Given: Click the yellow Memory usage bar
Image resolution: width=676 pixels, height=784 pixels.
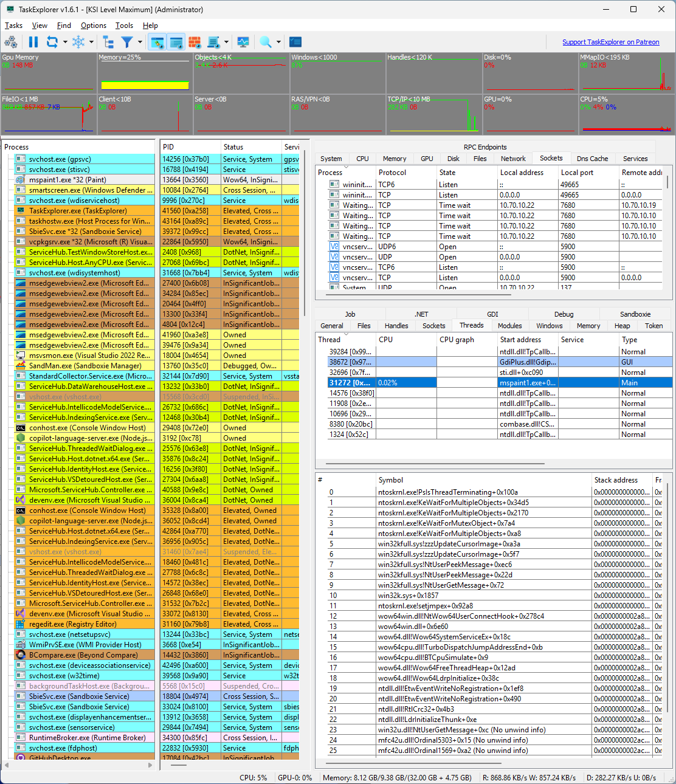Looking at the screenshot, I should [145, 85].
